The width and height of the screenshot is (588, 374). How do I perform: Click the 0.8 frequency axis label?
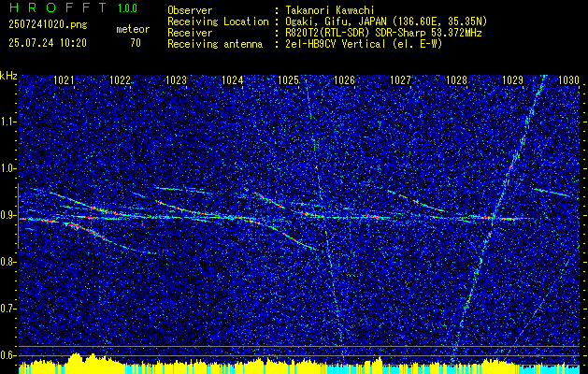coord(7,262)
